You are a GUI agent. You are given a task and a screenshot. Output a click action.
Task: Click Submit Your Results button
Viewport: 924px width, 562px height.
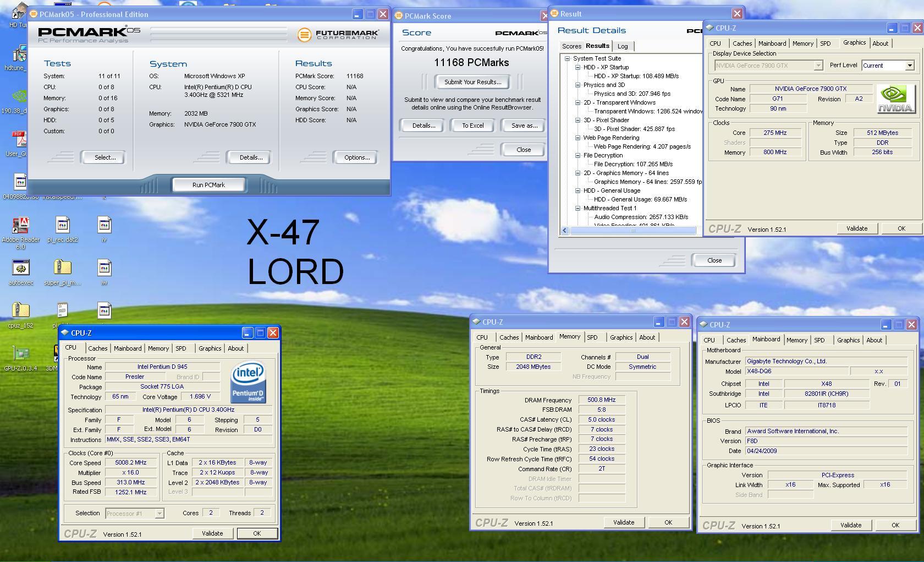tap(472, 82)
